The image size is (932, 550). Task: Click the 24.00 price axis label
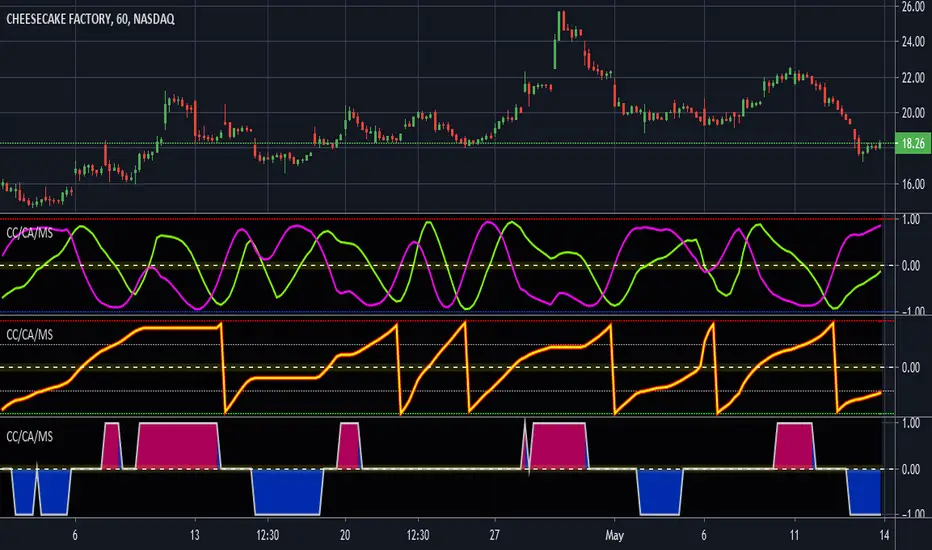[913, 42]
